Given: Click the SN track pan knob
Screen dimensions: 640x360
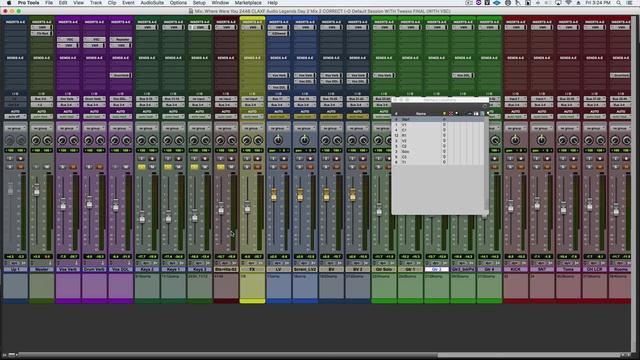Looking at the screenshot, I should point(541,140).
